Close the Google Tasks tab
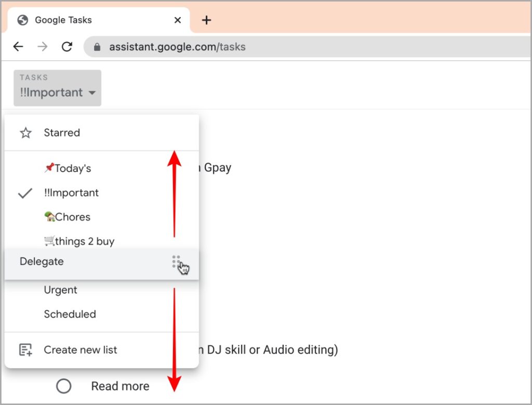 (178, 20)
